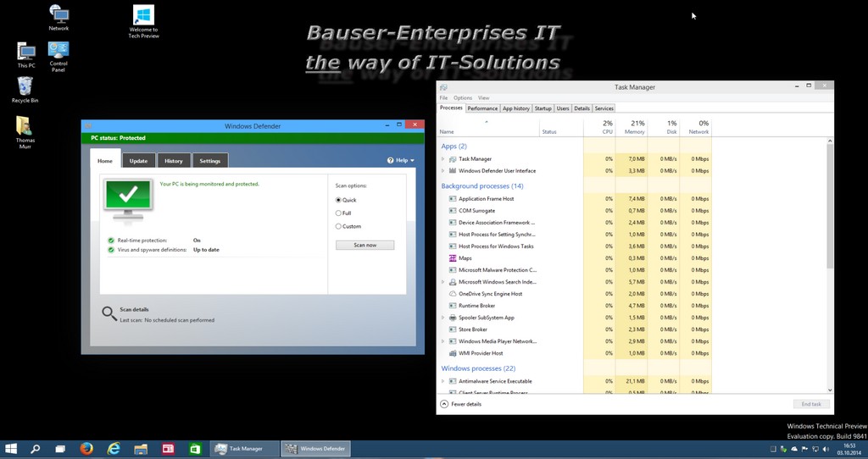
Task: Expand Microsoft Windows Search Indexer row
Action: point(442,282)
